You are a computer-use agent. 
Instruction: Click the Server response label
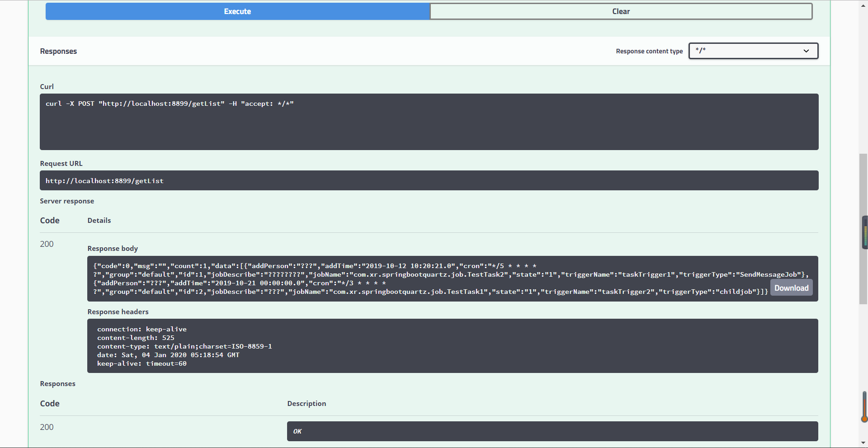(x=67, y=201)
